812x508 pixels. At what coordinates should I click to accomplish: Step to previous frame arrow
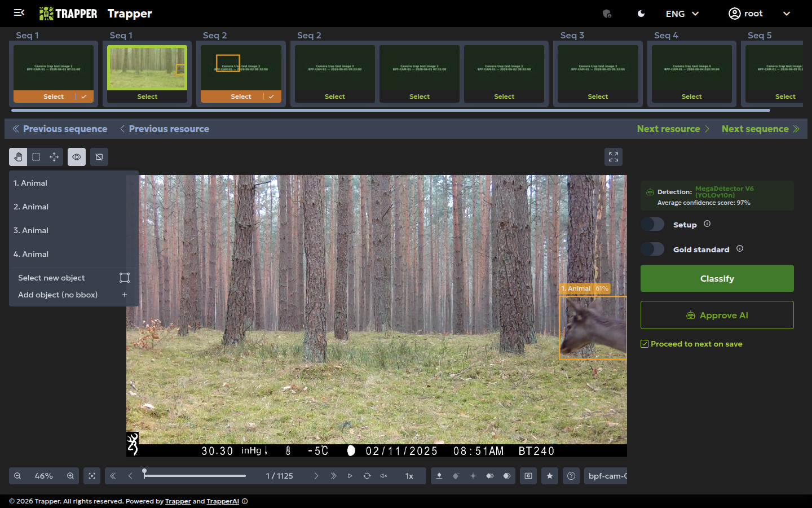[130, 476]
